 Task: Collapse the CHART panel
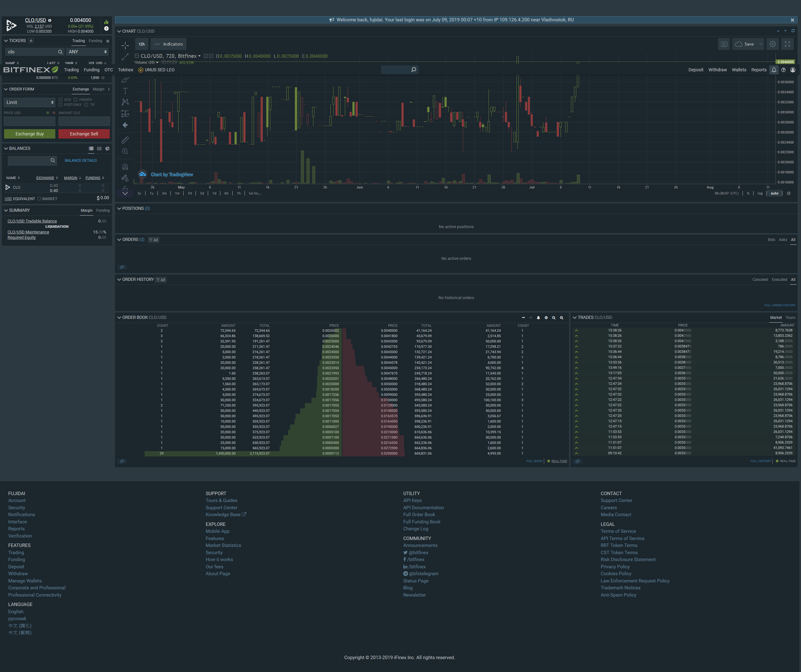coord(119,31)
